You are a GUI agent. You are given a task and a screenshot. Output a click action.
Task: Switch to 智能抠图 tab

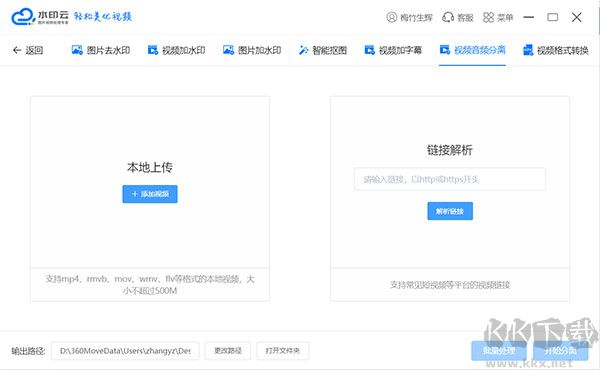click(x=323, y=50)
